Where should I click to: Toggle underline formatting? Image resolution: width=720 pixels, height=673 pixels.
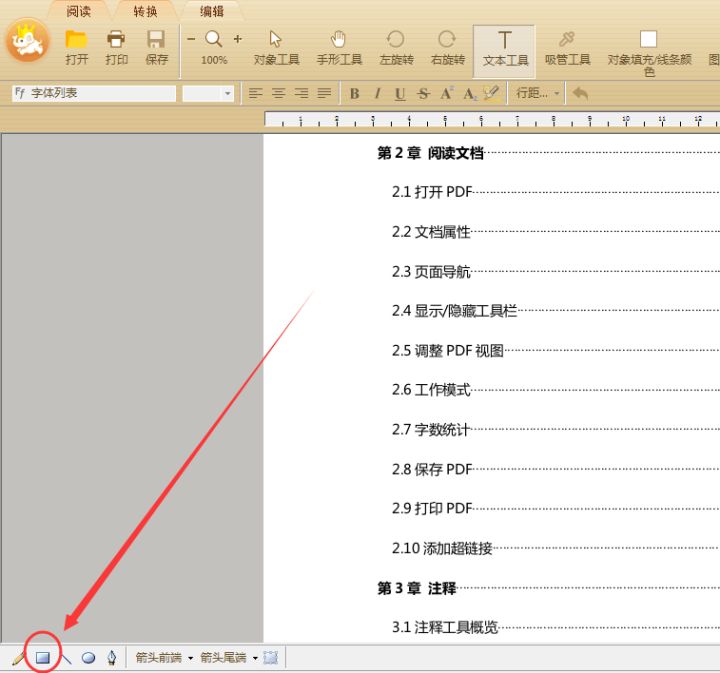coord(400,94)
